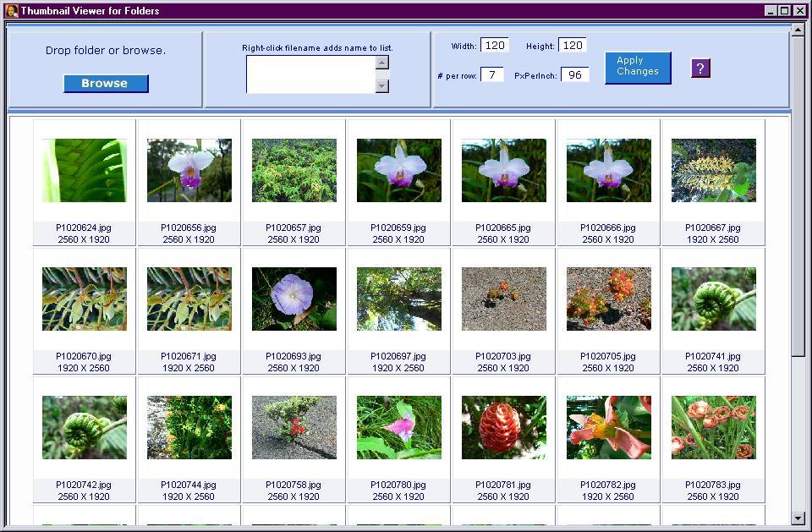Image resolution: width=812 pixels, height=532 pixels.
Task: Click the filename P1020624.jpg
Action: coord(84,228)
